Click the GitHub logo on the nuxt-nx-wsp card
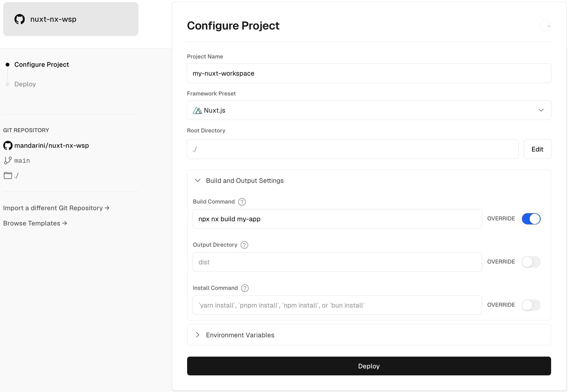This screenshot has width=568, height=392. point(19,19)
